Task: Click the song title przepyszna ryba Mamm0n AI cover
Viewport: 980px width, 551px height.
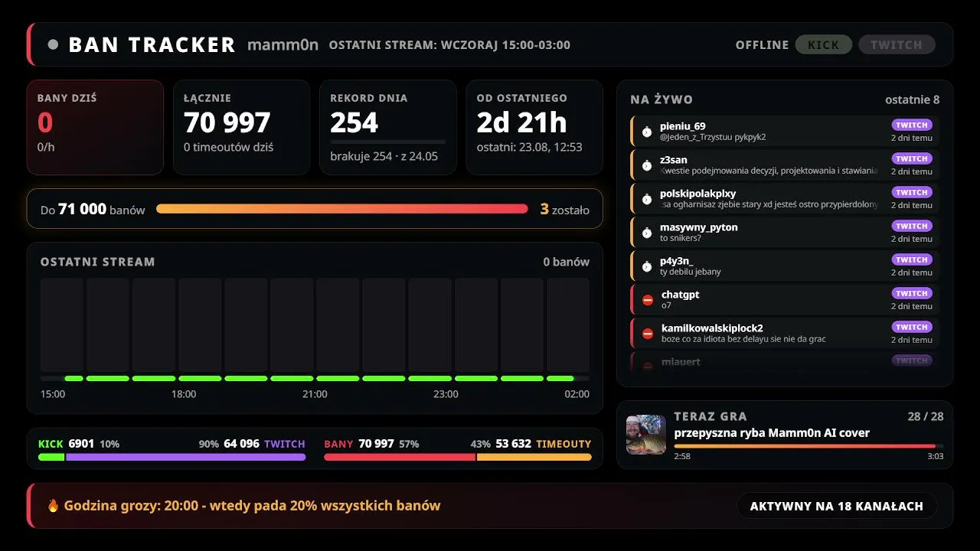Action: (x=772, y=433)
